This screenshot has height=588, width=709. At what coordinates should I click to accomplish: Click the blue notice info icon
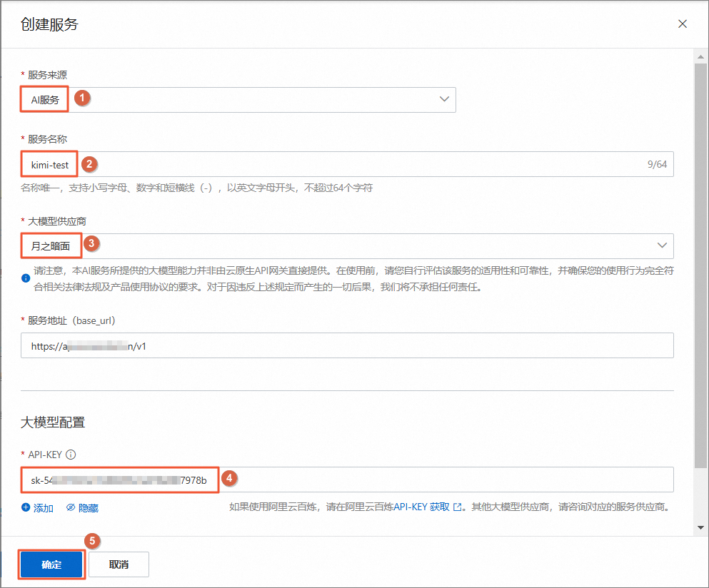tap(26, 278)
